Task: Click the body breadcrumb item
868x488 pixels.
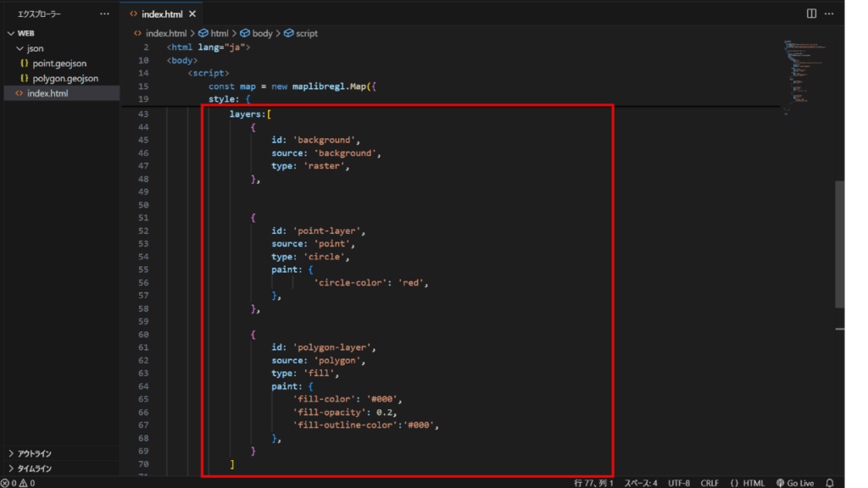Action: tap(262, 33)
